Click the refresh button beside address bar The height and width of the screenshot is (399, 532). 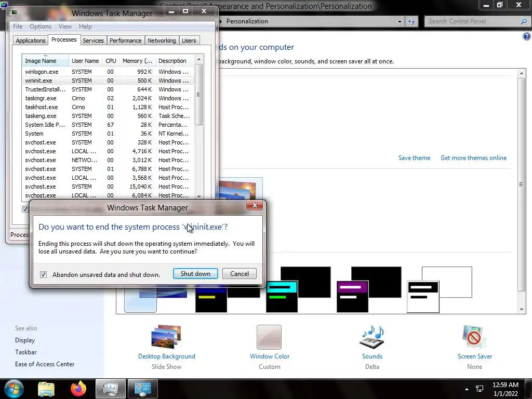[x=411, y=21]
